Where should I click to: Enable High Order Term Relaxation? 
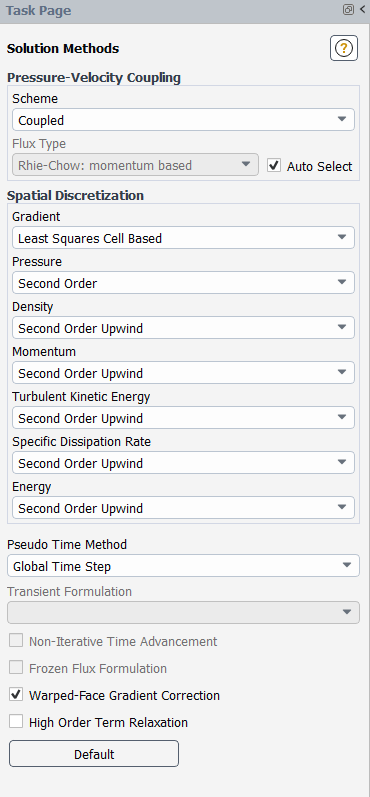(x=16, y=721)
